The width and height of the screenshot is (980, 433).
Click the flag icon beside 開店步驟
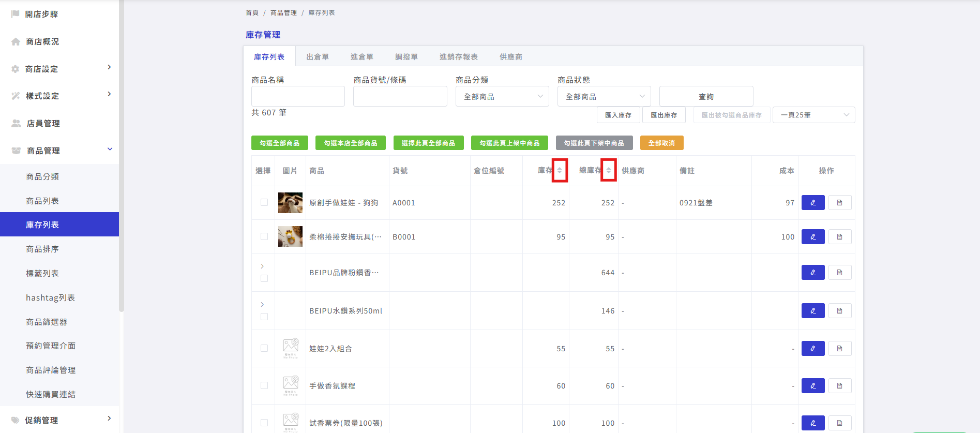16,14
